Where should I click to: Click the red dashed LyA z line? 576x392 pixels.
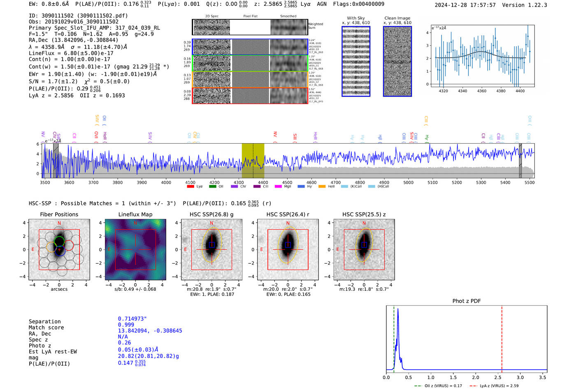point(502,337)
